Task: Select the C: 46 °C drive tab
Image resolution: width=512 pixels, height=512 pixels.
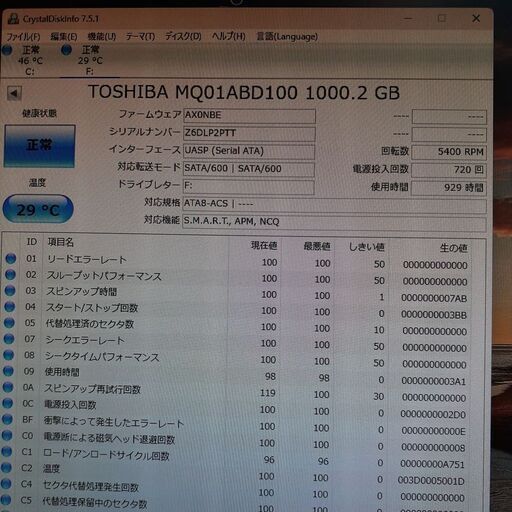Action: click(29, 60)
